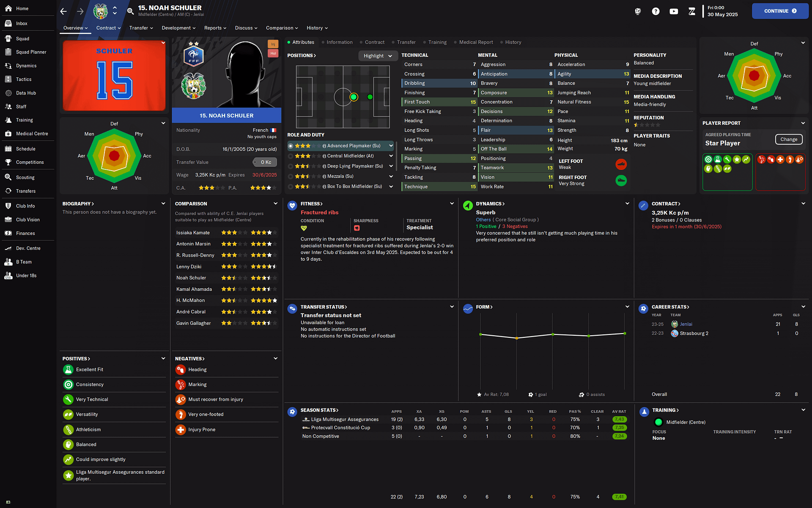Open Medical Centre from the sidebar
The width and height of the screenshot is (812, 508).
pyautogui.click(x=32, y=134)
